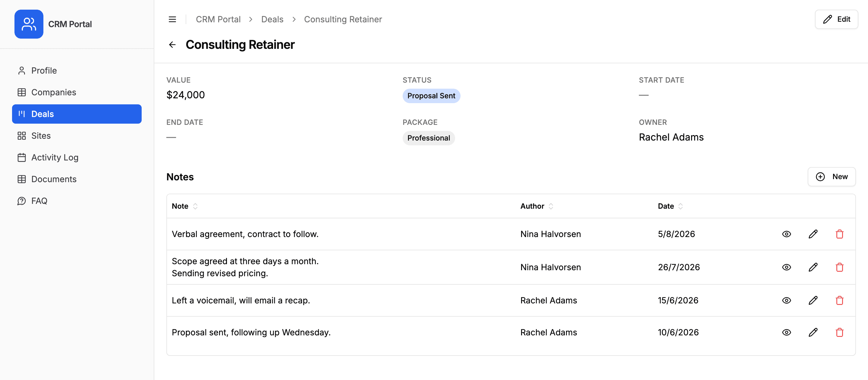Open FAQ in the sidebar
The width and height of the screenshot is (868, 380).
coord(77,201)
